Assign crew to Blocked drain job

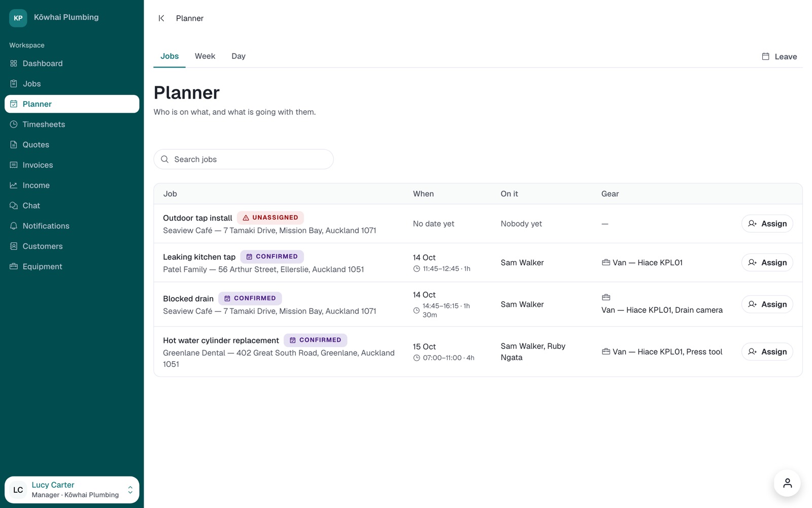pos(767,304)
